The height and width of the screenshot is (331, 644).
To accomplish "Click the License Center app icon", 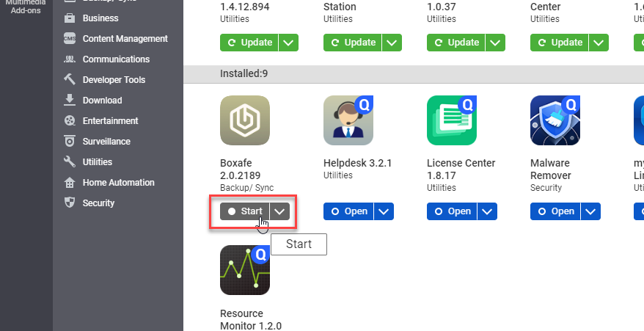I will (x=452, y=120).
